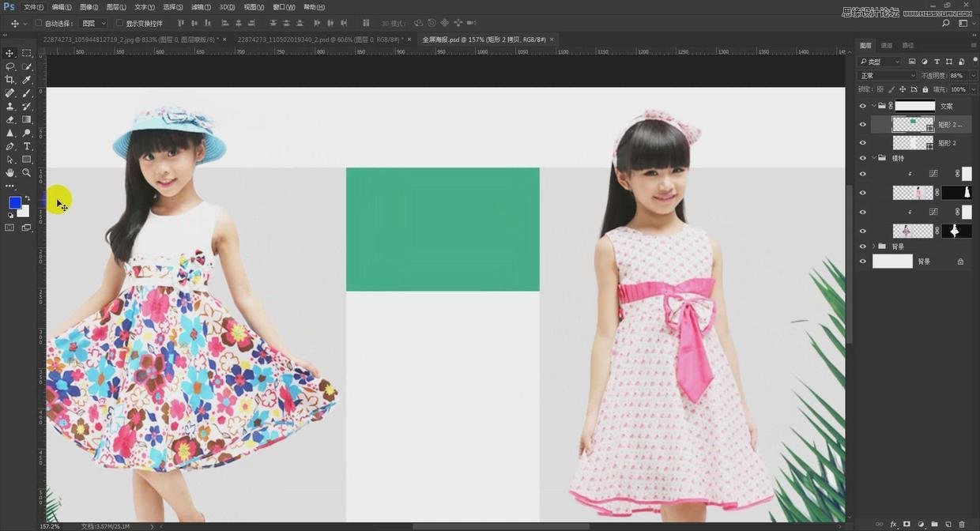Select the Eyedropper tool
Viewport: 980px width, 531px height.
27,80
